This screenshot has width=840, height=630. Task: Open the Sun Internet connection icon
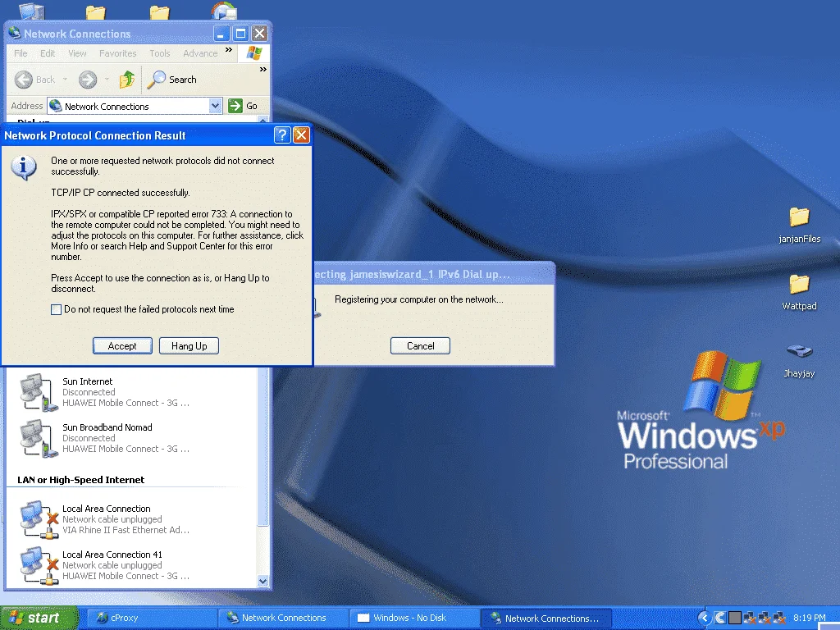click(x=38, y=392)
